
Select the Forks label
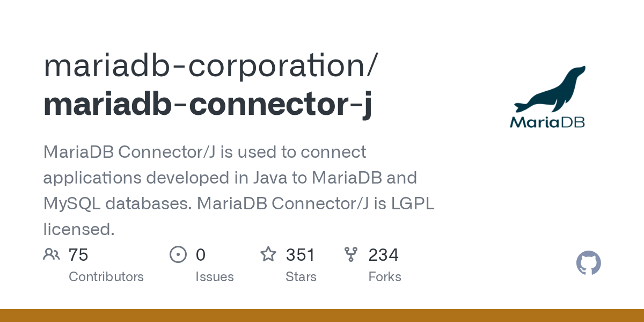coord(385,277)
